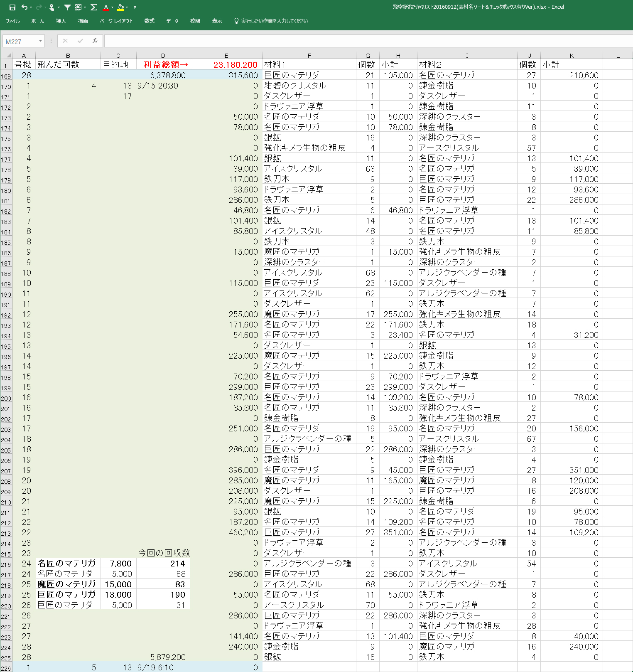
Task: Expand the Name Box dropdown arrow
Action: (40, 41)
